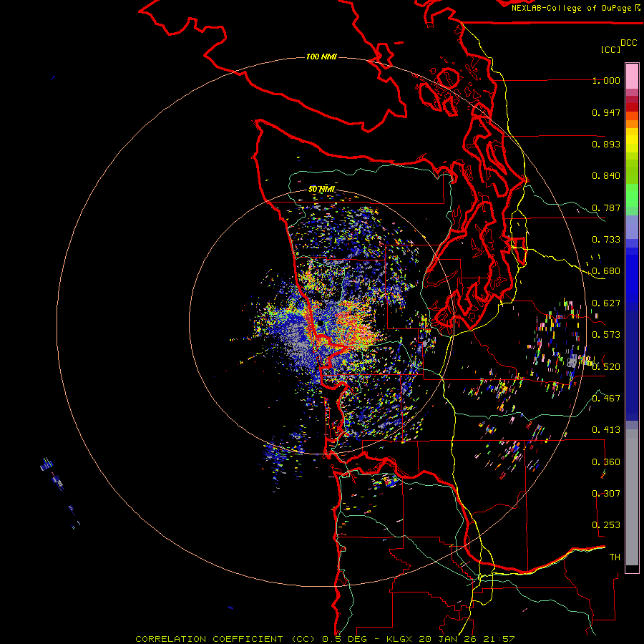Pick the bright green segment of the color bar
This screenshot has width=644, height=644.
[632, 195]
